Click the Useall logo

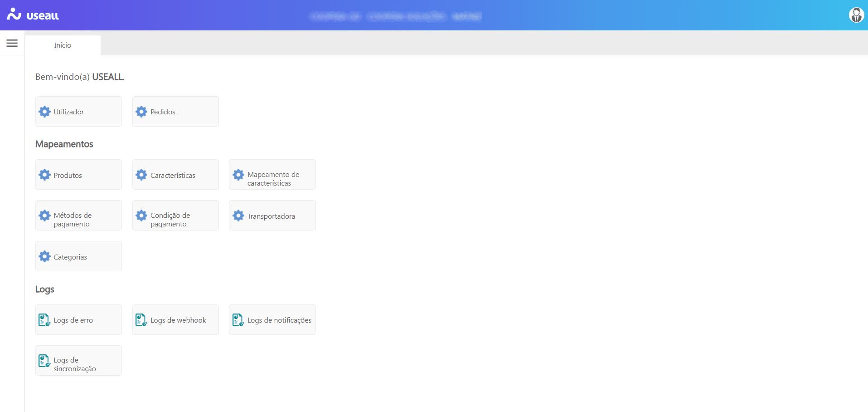pyautogui.click(x=33, y=15)
